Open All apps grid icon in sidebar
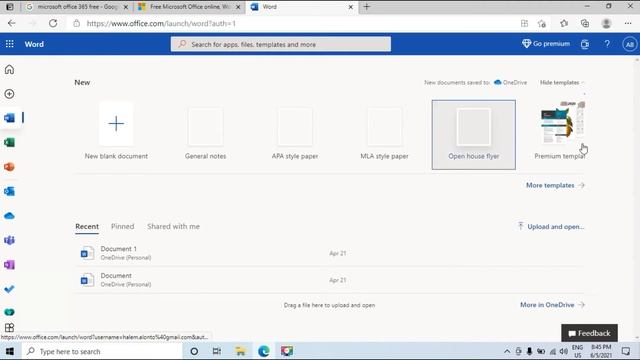Image resolution: width=640 pixels, height=360 pixels. point(9,327)
